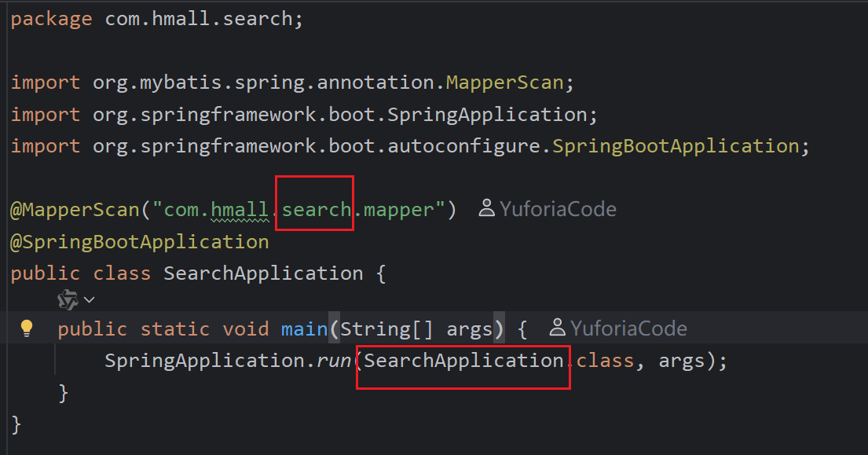Click the author icon next to @MapperScan
This screenshot has height=455, width=868.
pyautogui.click(x=486, y=209)
